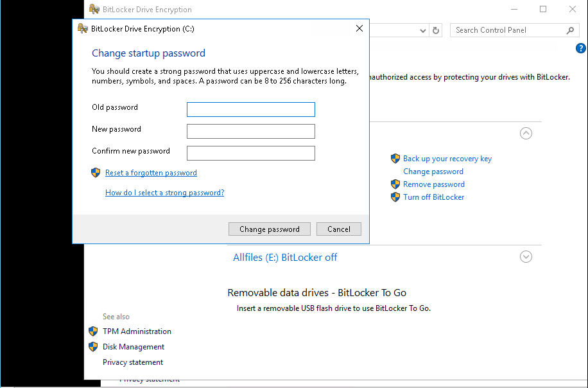Screen dimensions: 588x388
Task: Collapse the operating system drive section
Action: 526,133
